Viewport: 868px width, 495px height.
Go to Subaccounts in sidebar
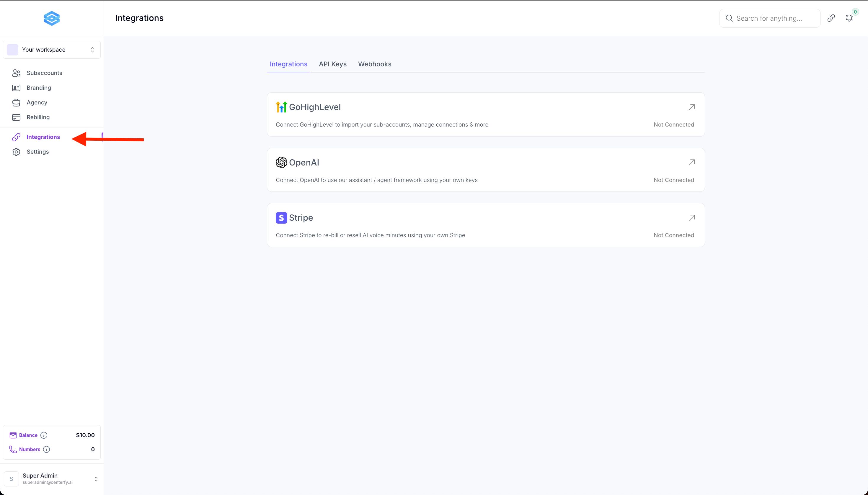point(44,73)
